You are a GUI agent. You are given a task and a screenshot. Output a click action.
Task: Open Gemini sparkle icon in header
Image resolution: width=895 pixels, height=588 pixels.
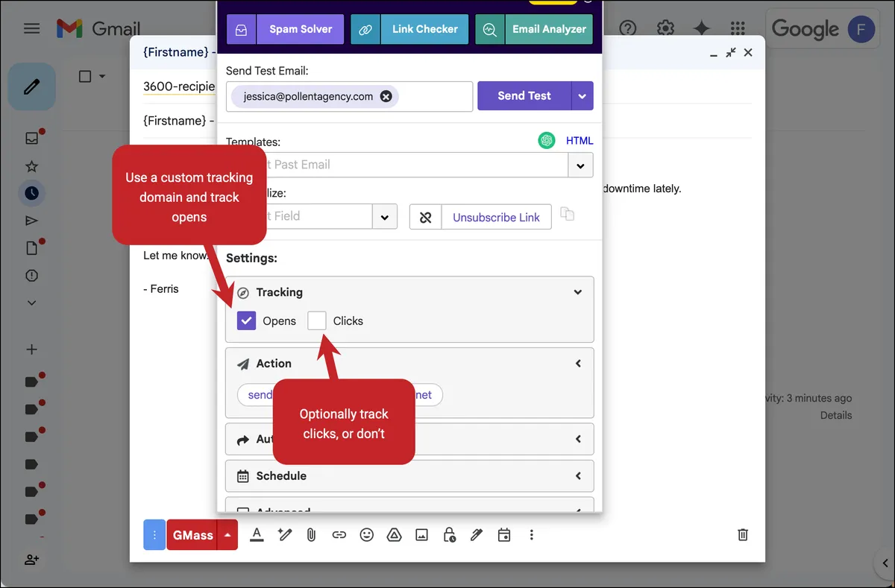701,29
